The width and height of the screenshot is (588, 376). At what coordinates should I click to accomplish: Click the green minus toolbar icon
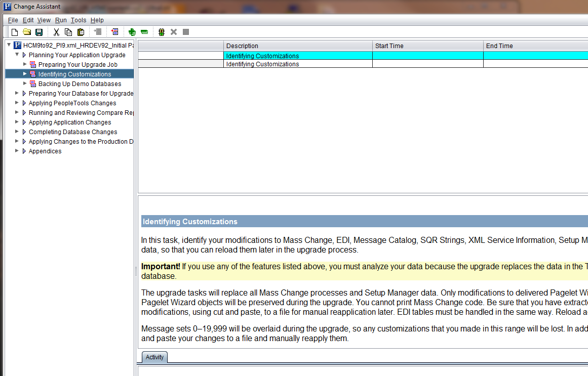(x=144, y=32)
